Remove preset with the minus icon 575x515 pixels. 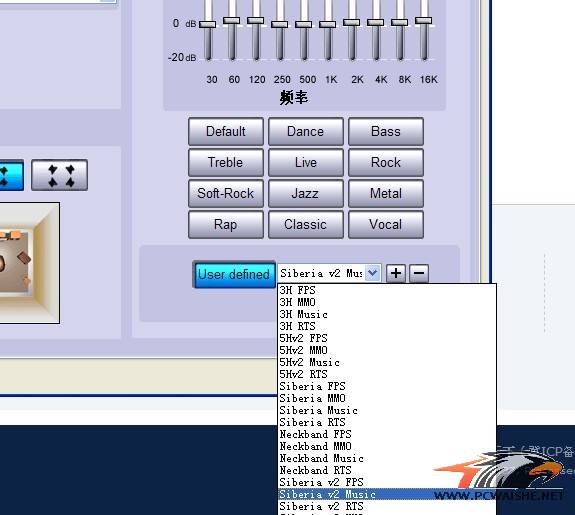[x=419, y=273]
